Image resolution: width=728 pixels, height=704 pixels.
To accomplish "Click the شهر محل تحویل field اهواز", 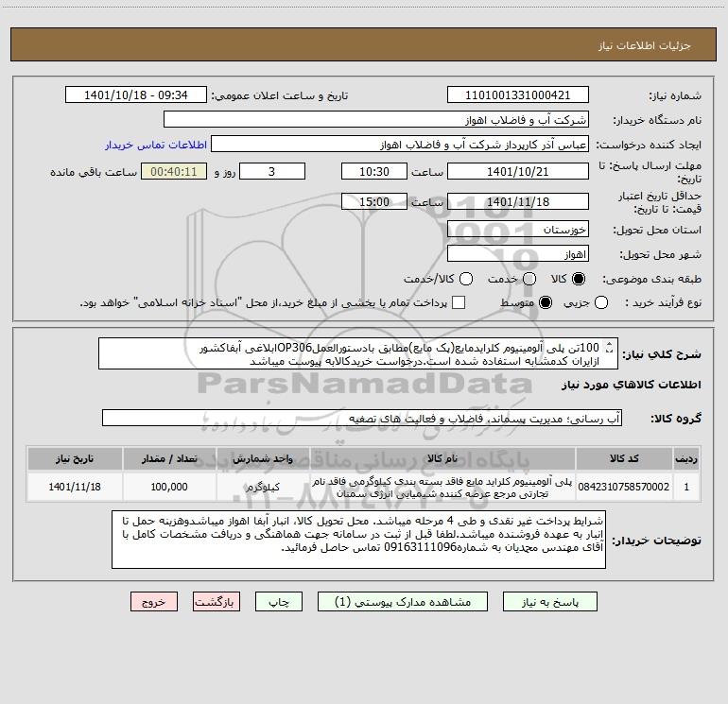I will (518, 253).
